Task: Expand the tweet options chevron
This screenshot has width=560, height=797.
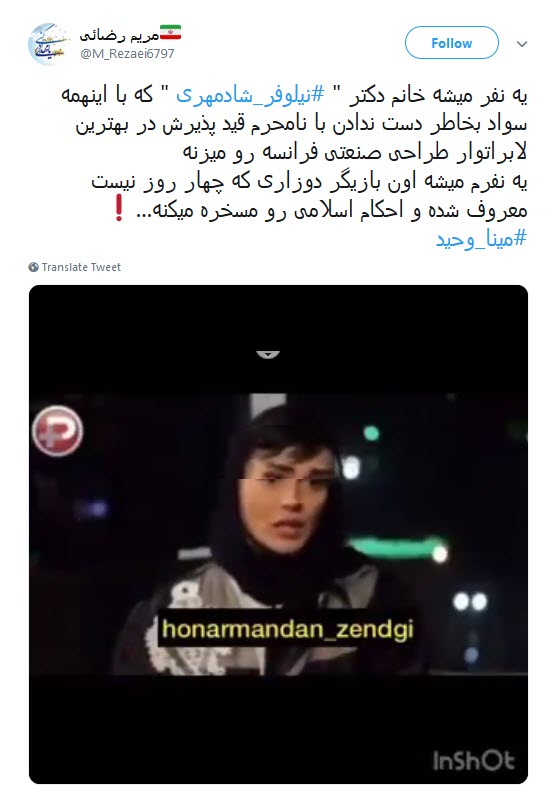Action: pyautogui.click(x=521, y=44)
